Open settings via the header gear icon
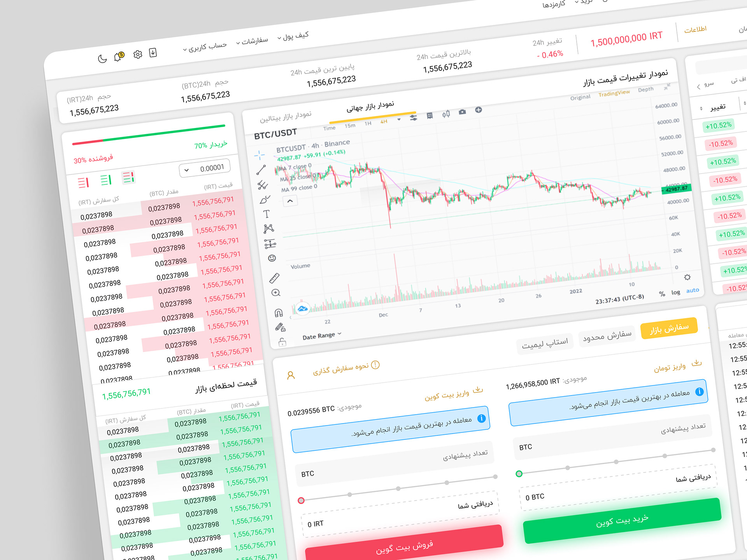 click(137, 54)
